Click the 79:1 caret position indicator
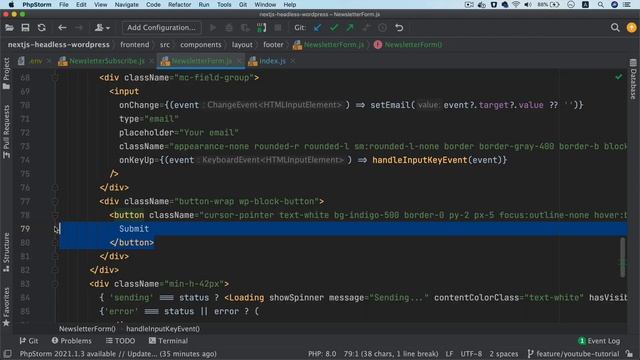This screenshot has height=360, width=640. coord(391,354)
